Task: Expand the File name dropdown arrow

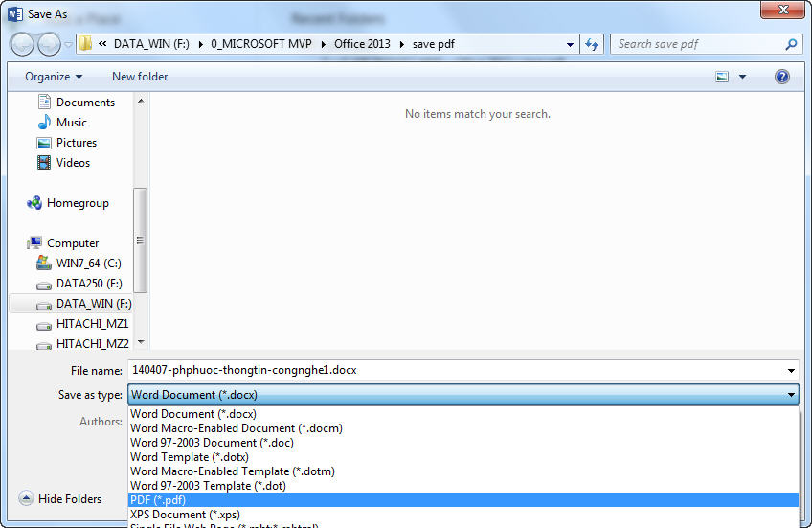Action: 791,370
